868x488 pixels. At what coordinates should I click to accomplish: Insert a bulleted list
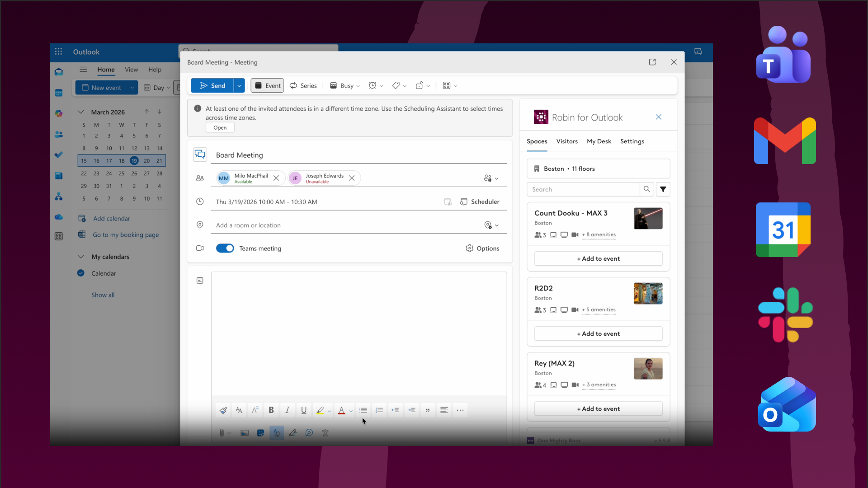point(363,410)
